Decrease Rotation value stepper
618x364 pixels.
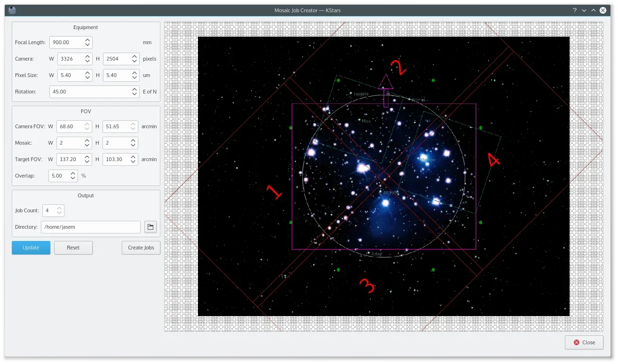tap(135, 94)
